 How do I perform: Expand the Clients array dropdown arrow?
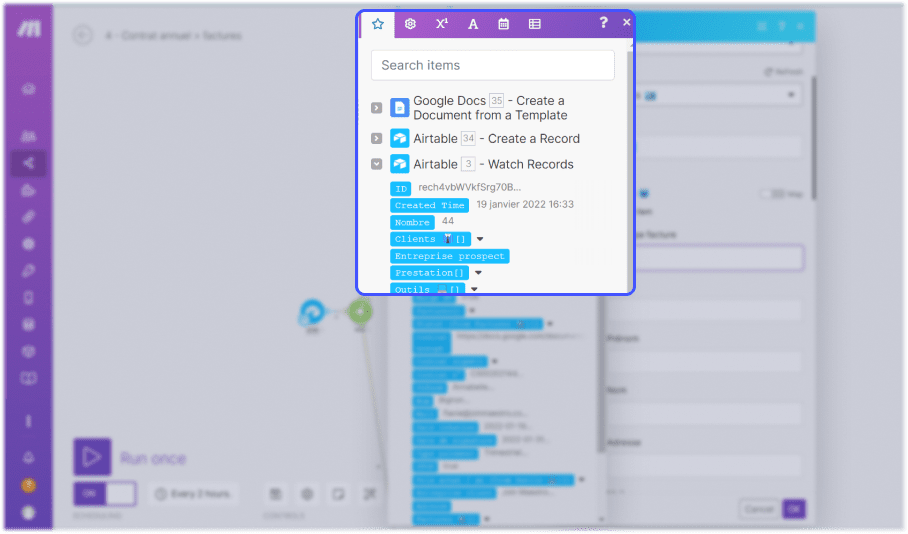[480, 239]
